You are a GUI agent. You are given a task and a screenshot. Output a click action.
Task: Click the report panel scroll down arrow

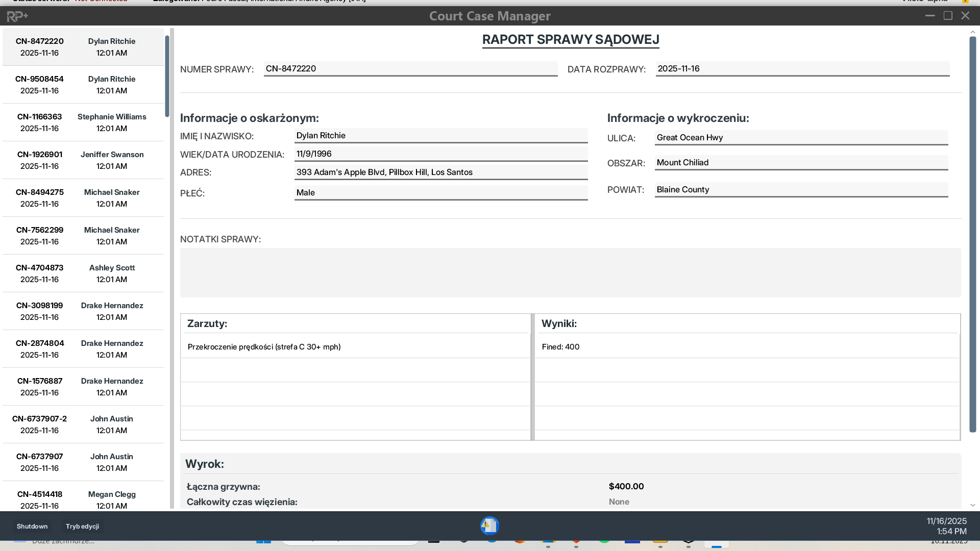click(972, 505)
